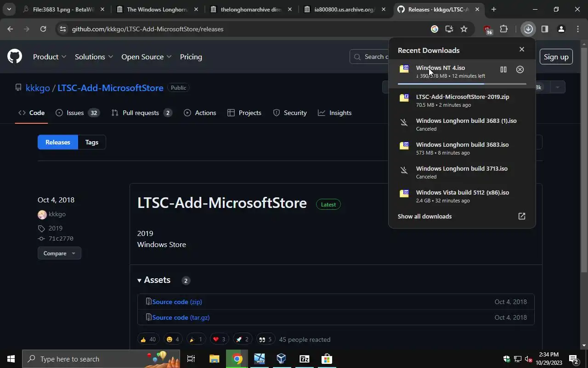Click the LTSC-Add-MicrosoftStore-2019.zip file icon
588x368 pixels.
pyautogui.click(x=404, y=98)
